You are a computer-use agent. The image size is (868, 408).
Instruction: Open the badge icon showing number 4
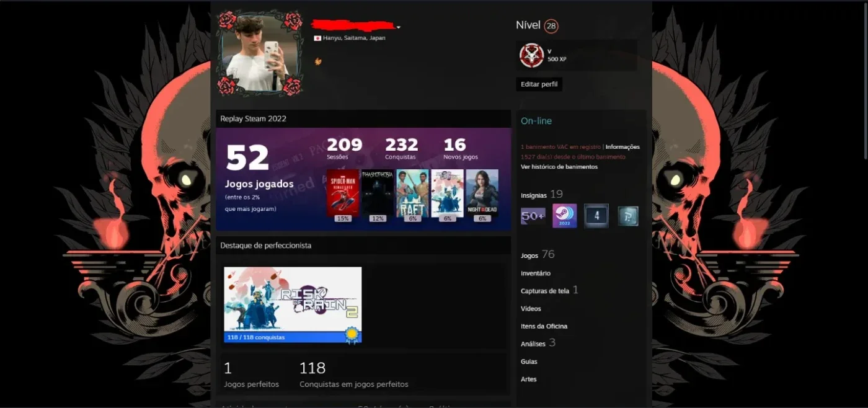(x=596, y=216)
